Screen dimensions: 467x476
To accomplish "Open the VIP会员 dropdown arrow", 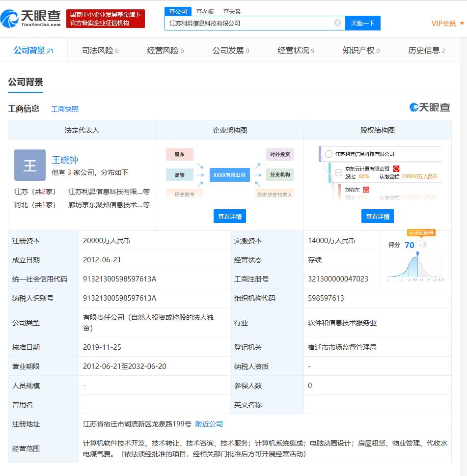I will [x=462, y=24].
